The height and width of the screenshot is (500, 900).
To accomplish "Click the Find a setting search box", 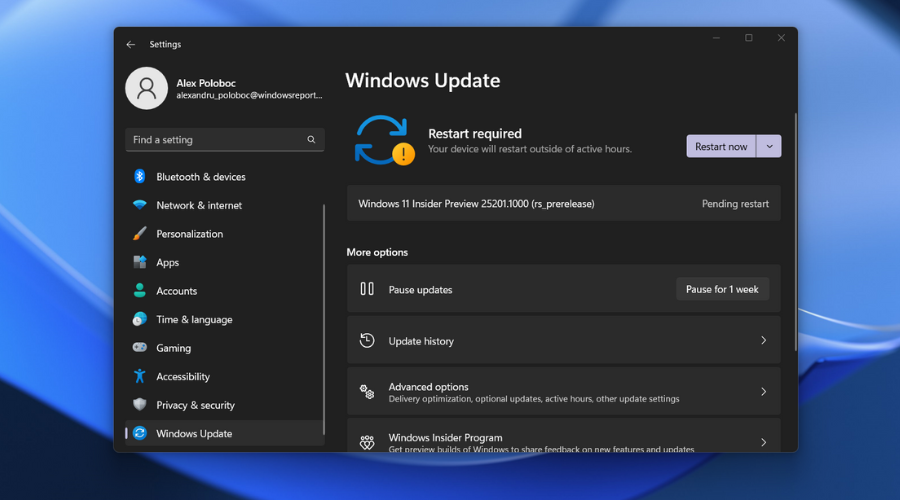I will (224, 139).
